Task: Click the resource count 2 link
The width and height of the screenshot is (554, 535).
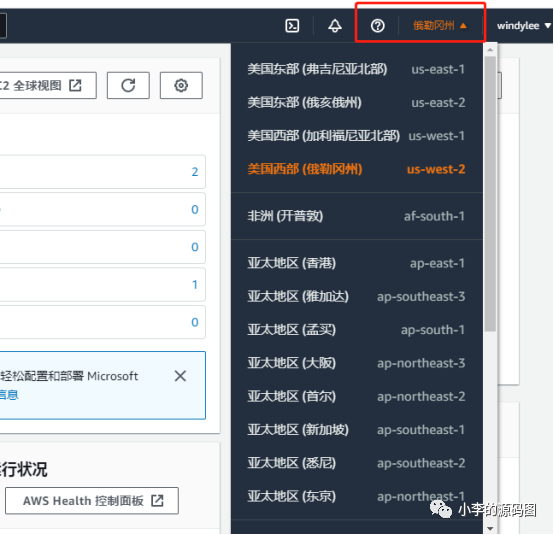Action: (195, 172)
